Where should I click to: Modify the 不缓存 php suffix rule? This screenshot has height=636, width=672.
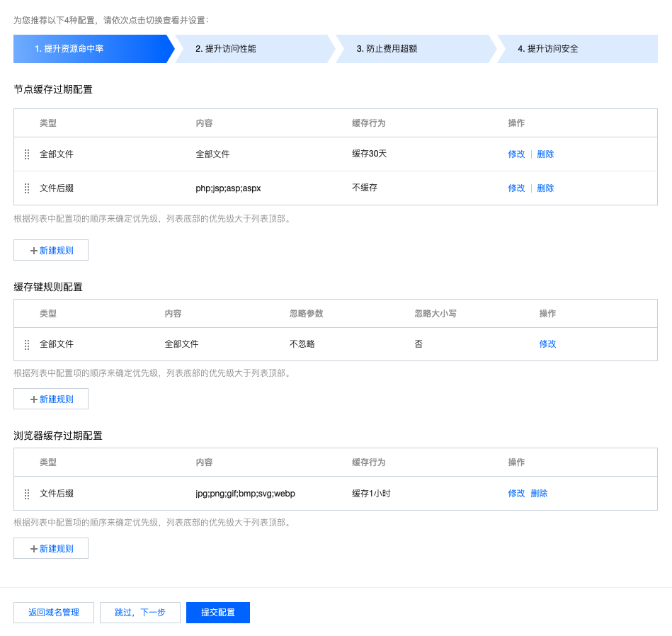tap(516, 188)
